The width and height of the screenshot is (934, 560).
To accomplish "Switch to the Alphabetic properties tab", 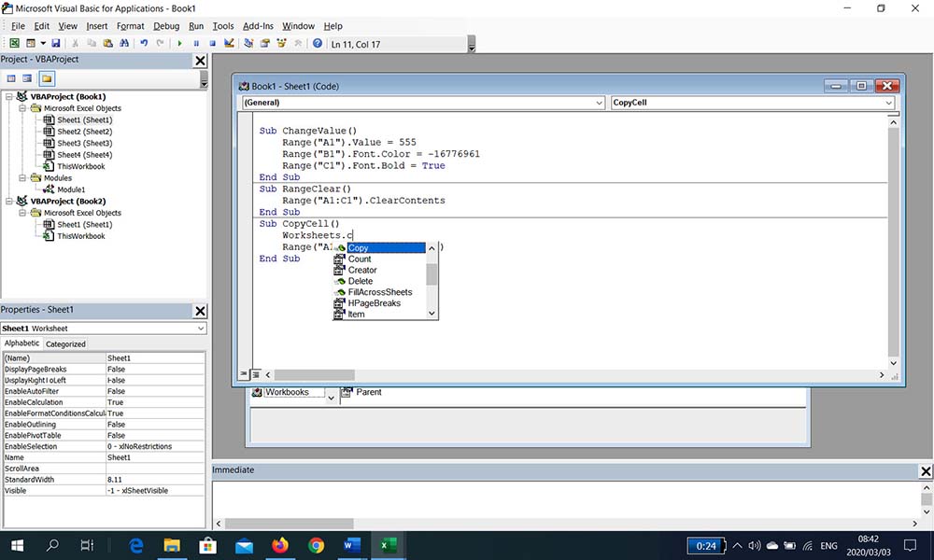I will (22, 343).
